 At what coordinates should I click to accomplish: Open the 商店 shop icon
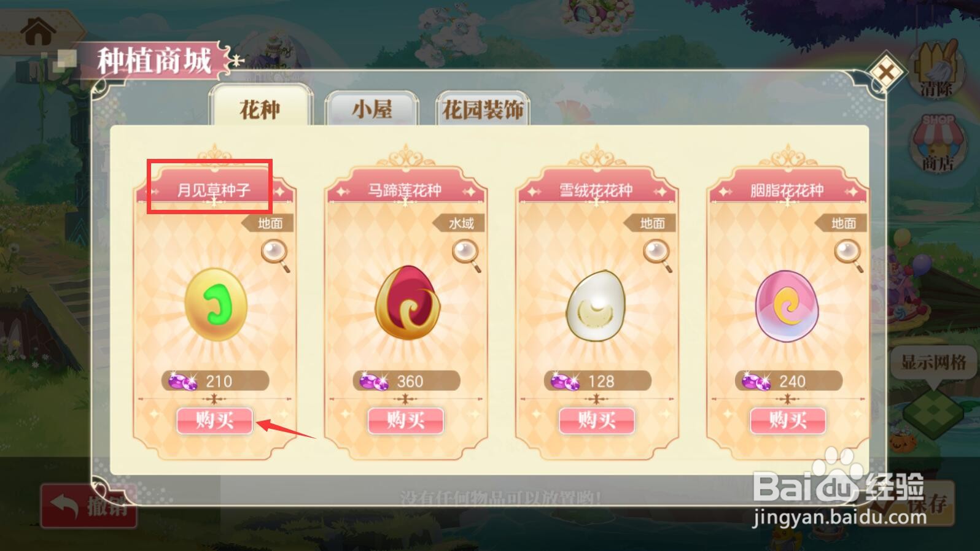click(937, 144)
